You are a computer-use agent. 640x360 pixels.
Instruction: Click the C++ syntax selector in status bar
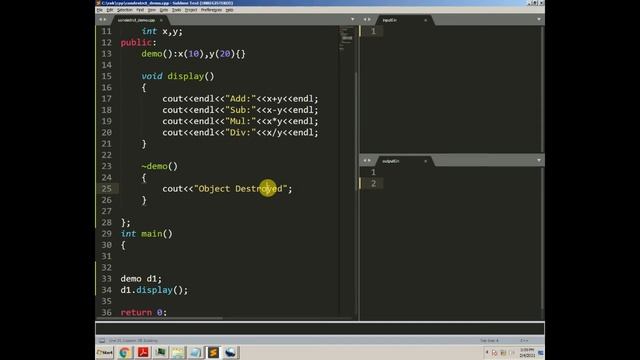pos(524,340)
